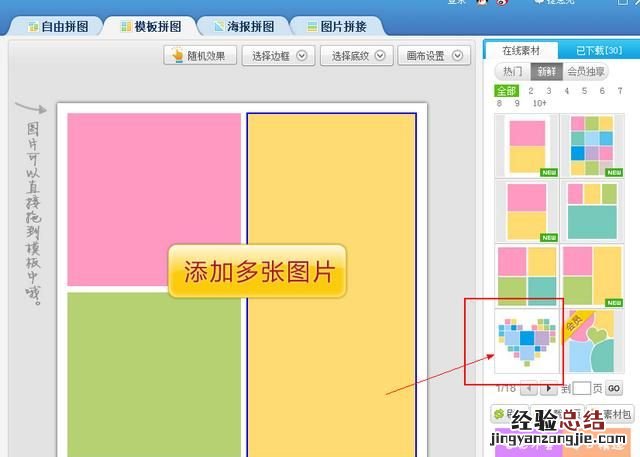
Task: Open the 选择边框 border dropdown
Action: (278, 56)
